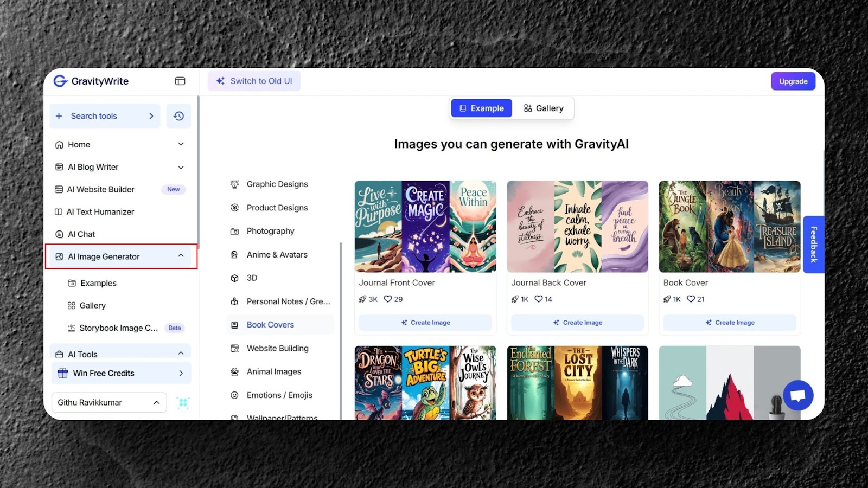Viewport: 868px width, 488px height.
Task: Switch to Old UI
Action: point(254,81)
